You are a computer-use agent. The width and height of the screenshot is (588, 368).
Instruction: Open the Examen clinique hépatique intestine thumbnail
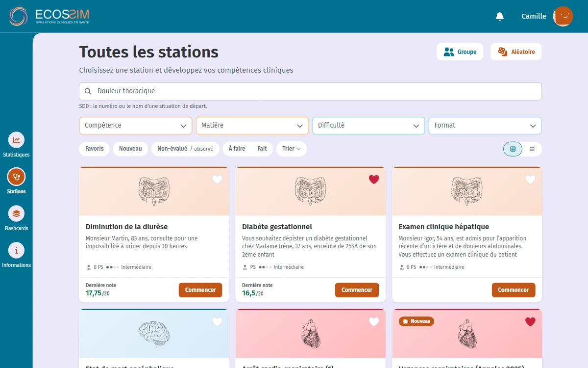[466, 191]
